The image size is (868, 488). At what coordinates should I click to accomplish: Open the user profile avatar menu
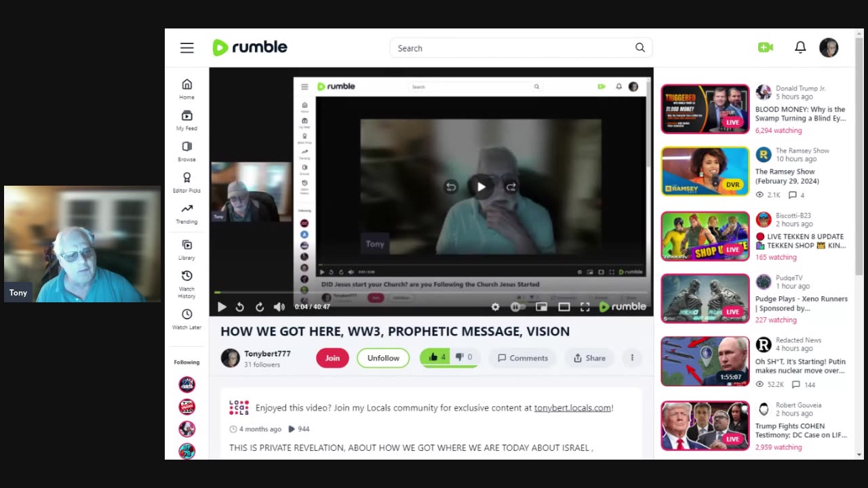(x=829, y=47)
